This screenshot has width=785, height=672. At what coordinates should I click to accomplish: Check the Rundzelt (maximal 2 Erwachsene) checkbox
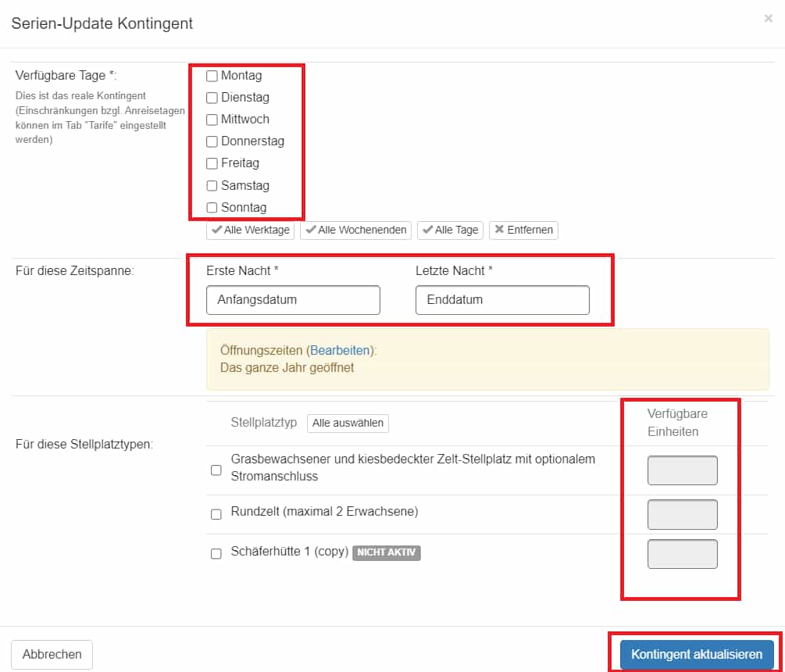(216, 514)
